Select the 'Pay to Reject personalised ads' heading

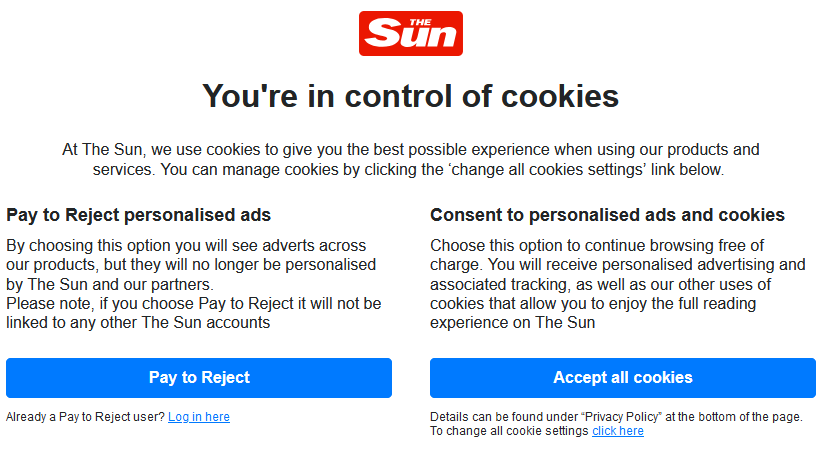(x=139, y=215)
